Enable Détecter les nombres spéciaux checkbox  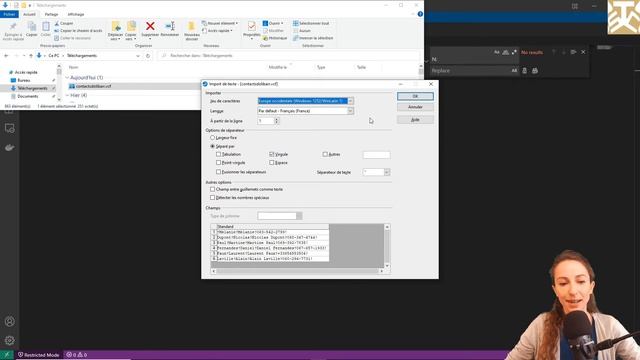click(212, 198)
